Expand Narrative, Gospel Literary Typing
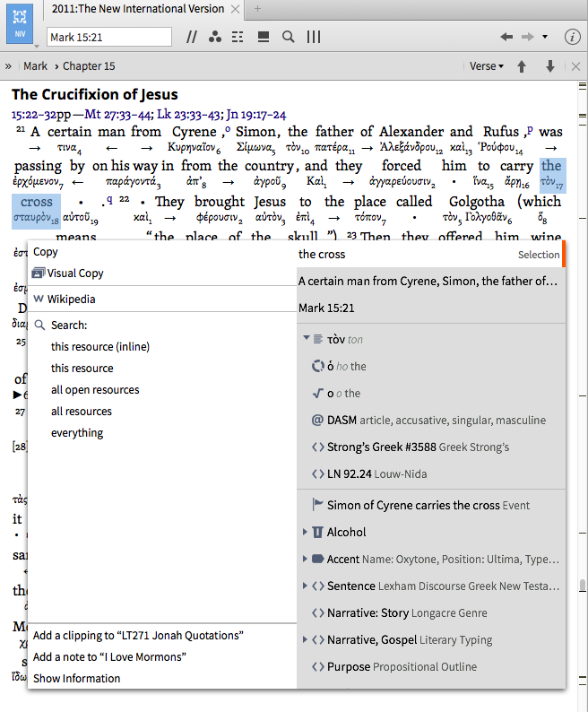This screenshot has width=588, height=712. tap(305, 639)
